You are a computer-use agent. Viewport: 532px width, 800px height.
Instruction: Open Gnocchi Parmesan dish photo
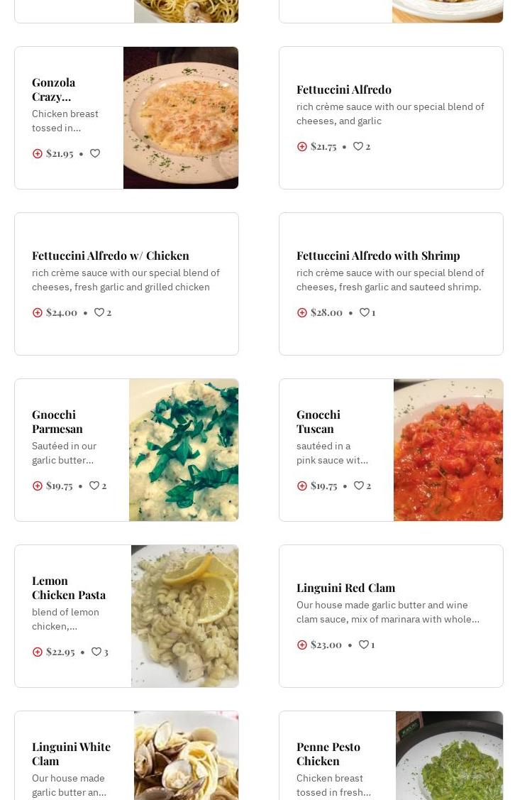coord(184,450)
